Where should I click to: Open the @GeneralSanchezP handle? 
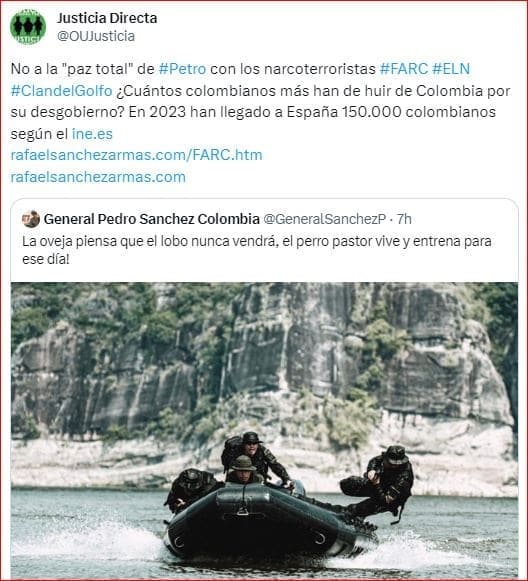(x=325, y=219)
